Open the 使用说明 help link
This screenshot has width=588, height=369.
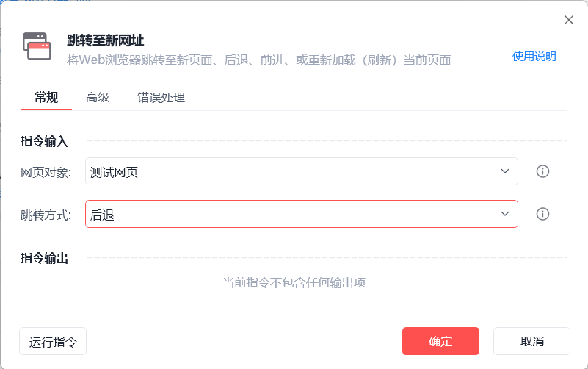(534, 57)
